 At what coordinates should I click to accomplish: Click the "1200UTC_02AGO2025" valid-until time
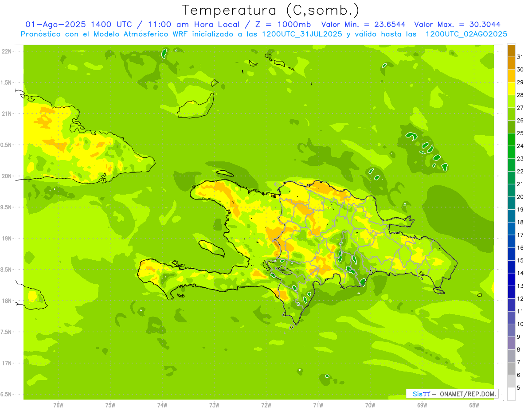coord(466,34)
